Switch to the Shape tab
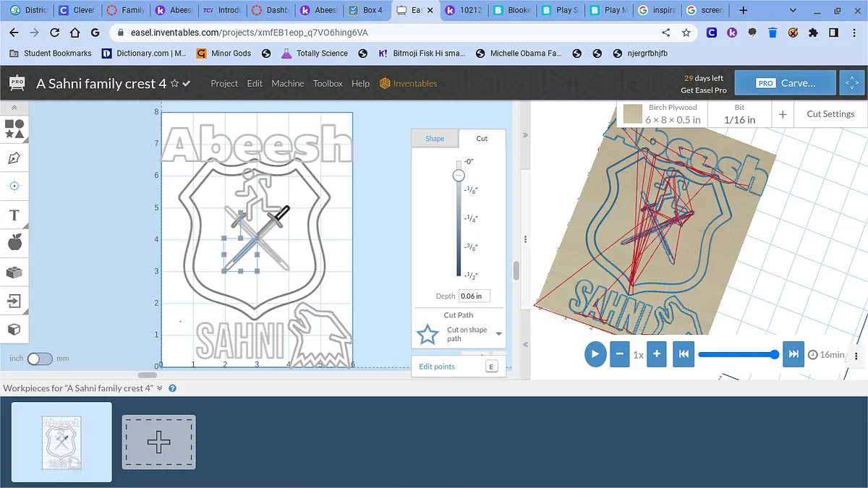Viewport: 868px width, 488px height. point(435,138)
